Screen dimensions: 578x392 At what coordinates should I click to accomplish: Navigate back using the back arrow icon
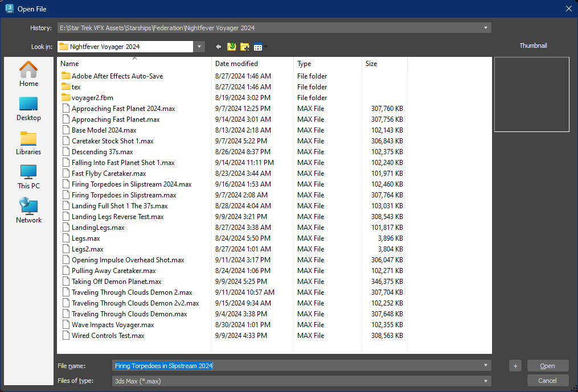(218, 46)
